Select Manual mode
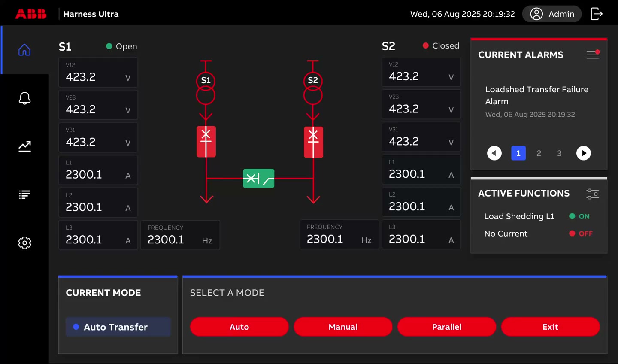Screen dimensions: 618x364 (x=343, y=327)
